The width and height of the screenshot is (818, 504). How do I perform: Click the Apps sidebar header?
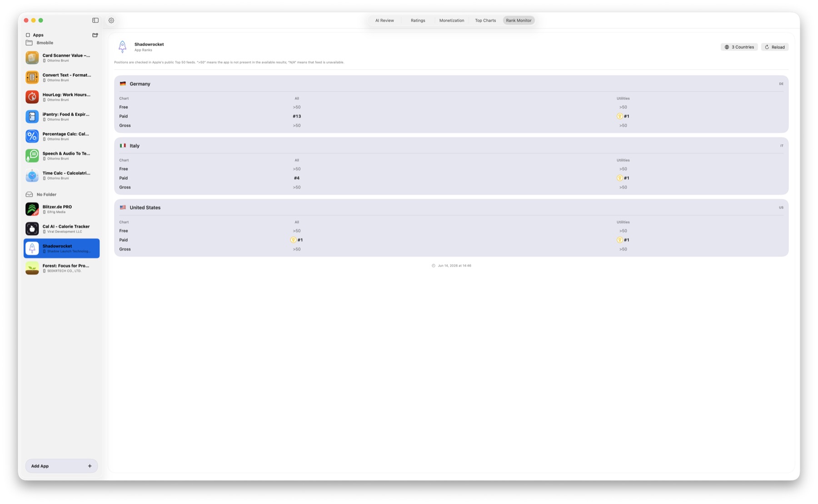click(38, 35)
